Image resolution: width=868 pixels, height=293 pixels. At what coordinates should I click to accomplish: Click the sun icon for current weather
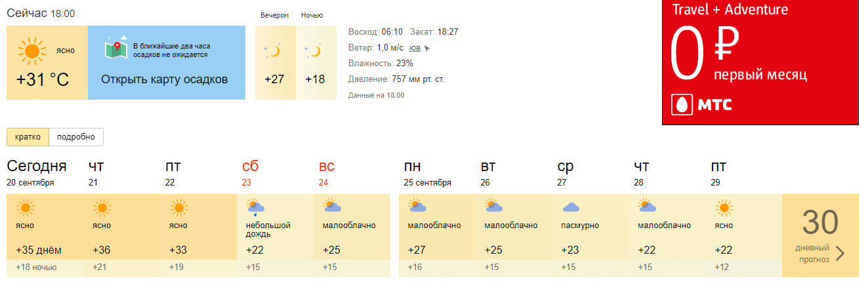[x=31, y=50]
